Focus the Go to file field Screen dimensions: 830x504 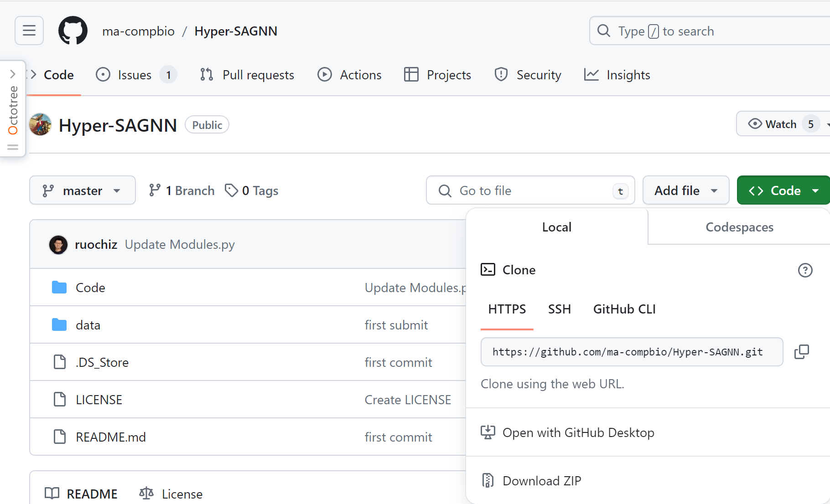click(530, 190)
